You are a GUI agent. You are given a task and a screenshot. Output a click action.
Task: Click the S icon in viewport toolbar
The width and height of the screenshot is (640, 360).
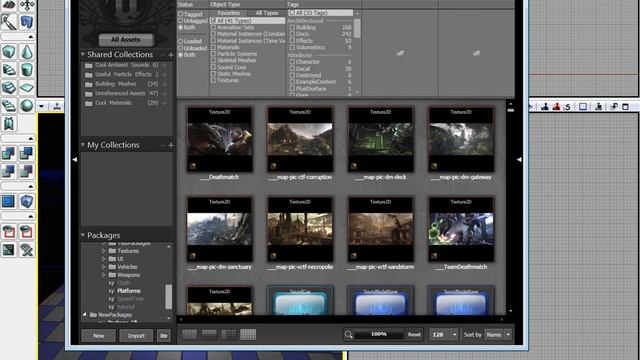click(x=567, y=107)
